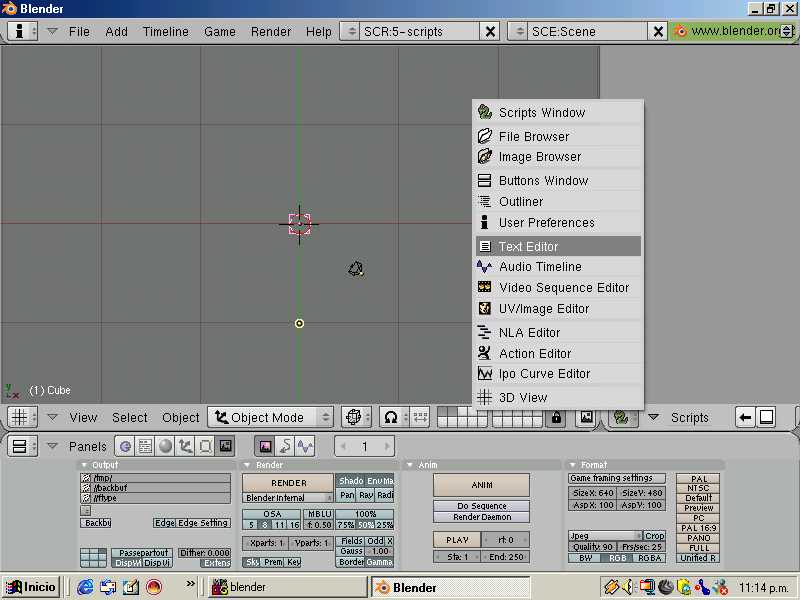
Task: Open the Object Mode dropdown
Action: pos(270,417)
